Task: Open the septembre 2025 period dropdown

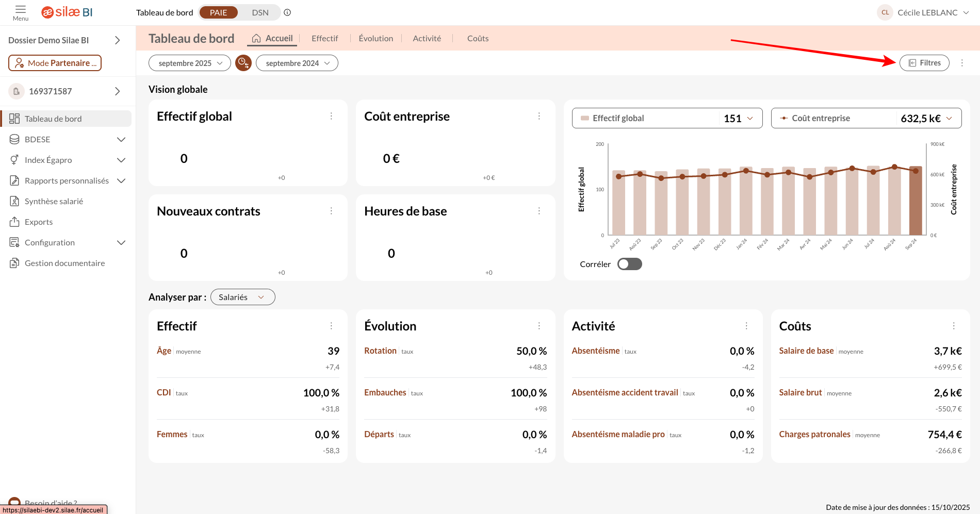Action: pyautogui.click(x=190, y=63)
